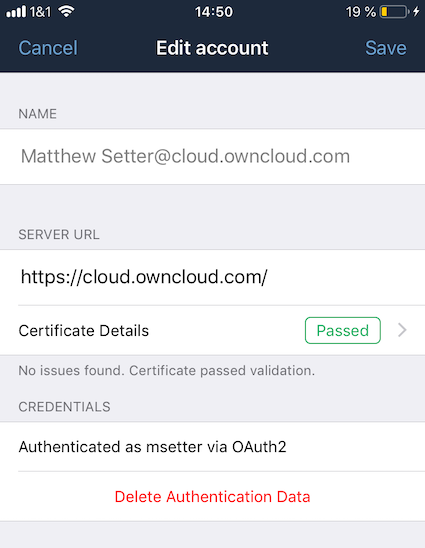The height and width of the screenshot is (548, 425).
Task: Delete Authentication Data
Action: [x=212, y=497]
